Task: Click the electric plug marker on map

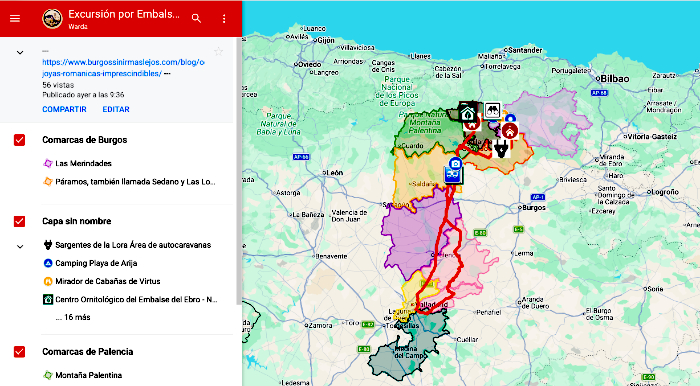Action: (501, 149)
